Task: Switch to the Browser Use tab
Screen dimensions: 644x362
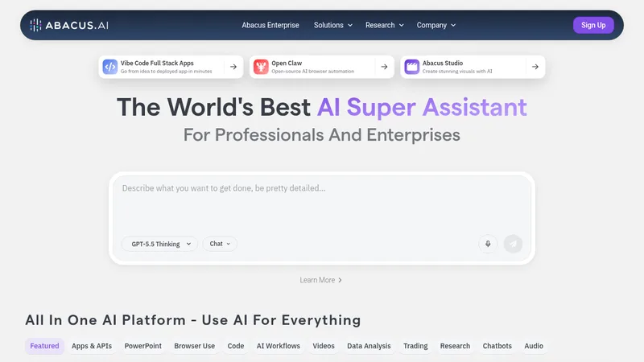Action: coord(194,346)
